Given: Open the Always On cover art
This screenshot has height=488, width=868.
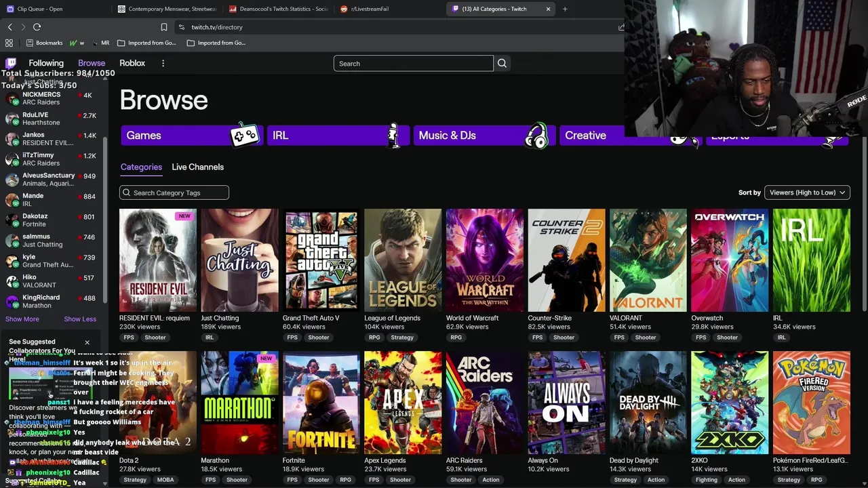Looking at the screenshot, I should click(x=566, y=403).
